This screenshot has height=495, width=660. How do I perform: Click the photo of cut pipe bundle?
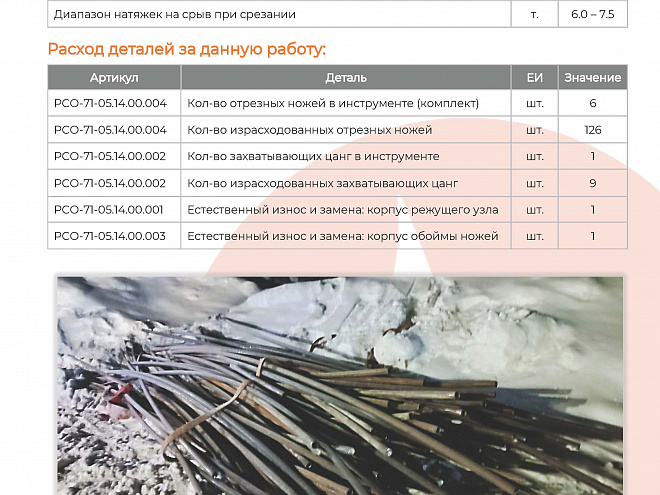point(340,386)
